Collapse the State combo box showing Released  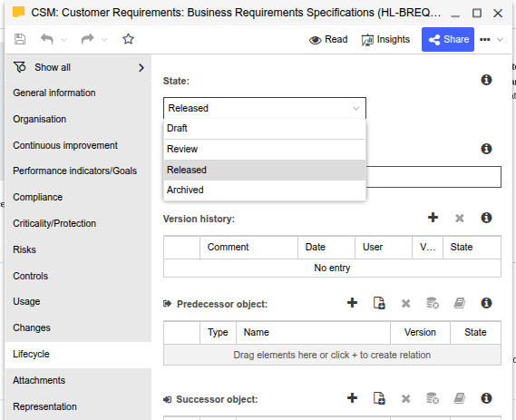(x=265, y=108)
